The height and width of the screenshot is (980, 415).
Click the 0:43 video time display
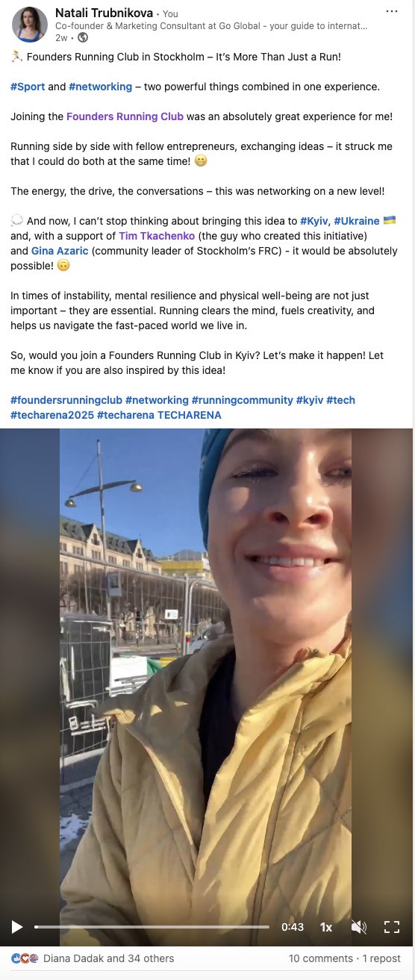pyautogui.click(x=293, y=927)
